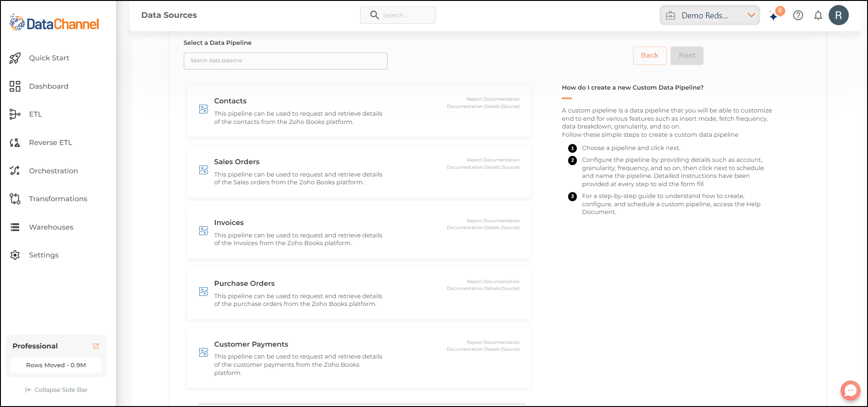868x407 pixels.
Task: Click 'How do I create a new Custom Data Pipeline?' heading
Action: (633, 88)
